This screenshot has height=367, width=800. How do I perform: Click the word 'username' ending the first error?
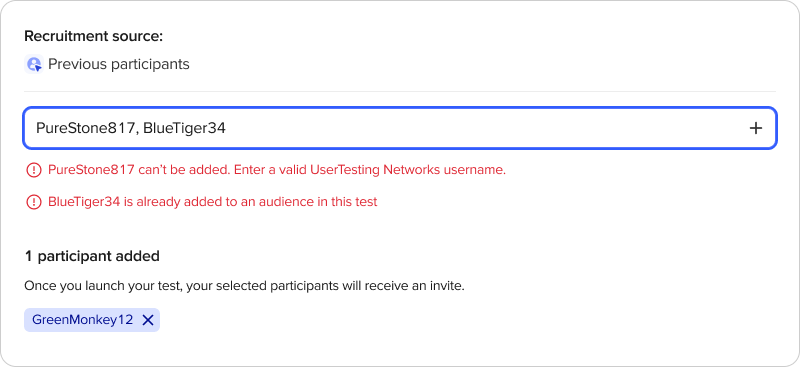[473, 170]
